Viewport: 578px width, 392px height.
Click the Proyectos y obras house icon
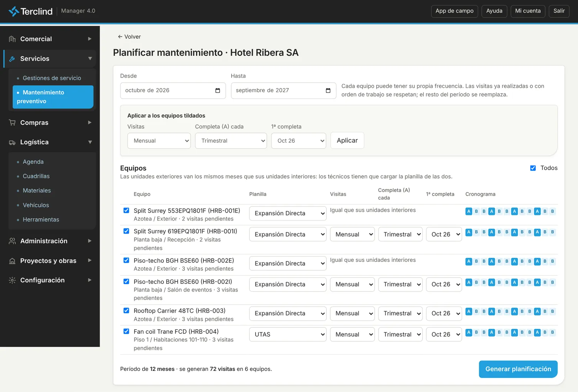pos(12,261)
